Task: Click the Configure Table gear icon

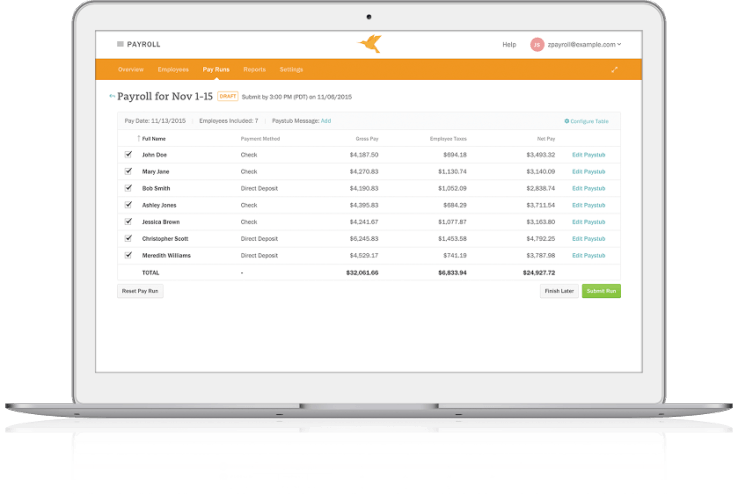Action: pyautogui.click(x=567, y=121)
